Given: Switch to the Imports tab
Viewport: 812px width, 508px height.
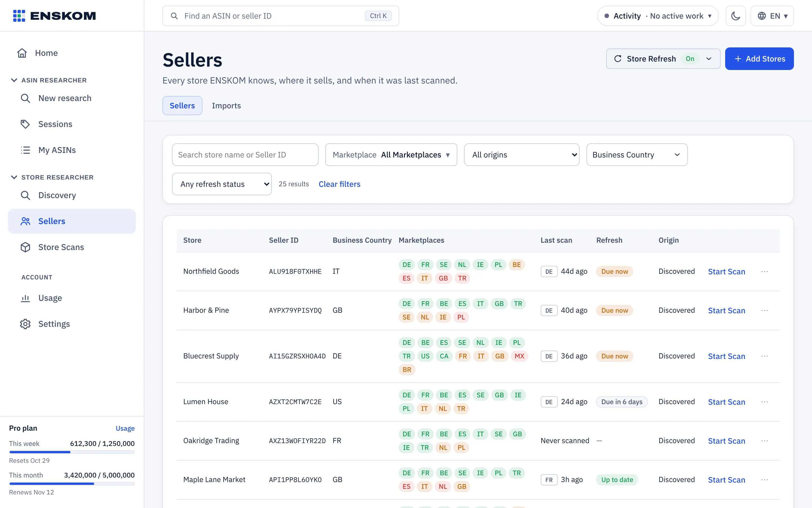Looking at the screenshot, I should (226, 106).
